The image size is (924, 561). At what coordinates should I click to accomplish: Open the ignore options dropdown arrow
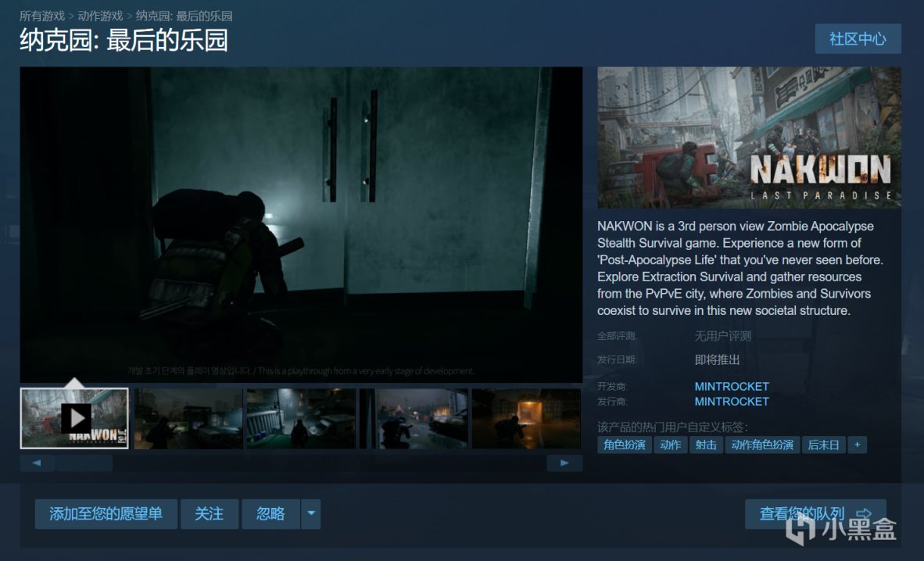(311, 514)
